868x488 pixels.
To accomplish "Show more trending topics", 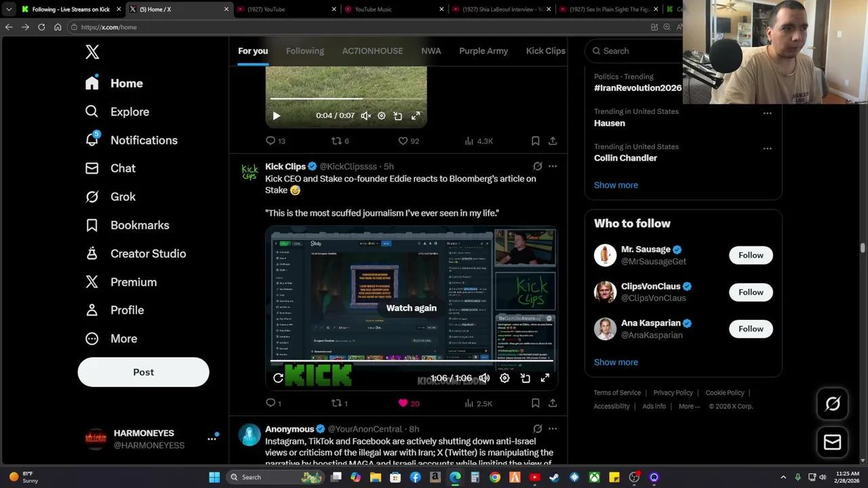I will [616, 185].
